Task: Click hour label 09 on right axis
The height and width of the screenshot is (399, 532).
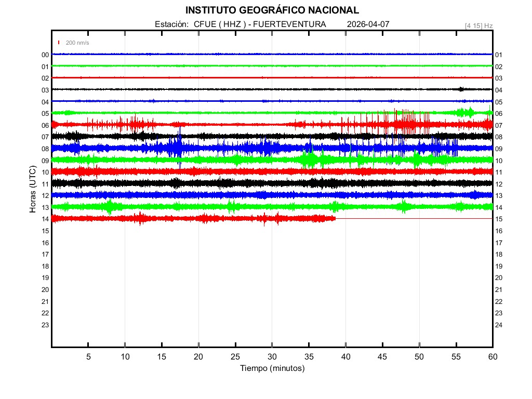Action: click(x=499, y=149)
